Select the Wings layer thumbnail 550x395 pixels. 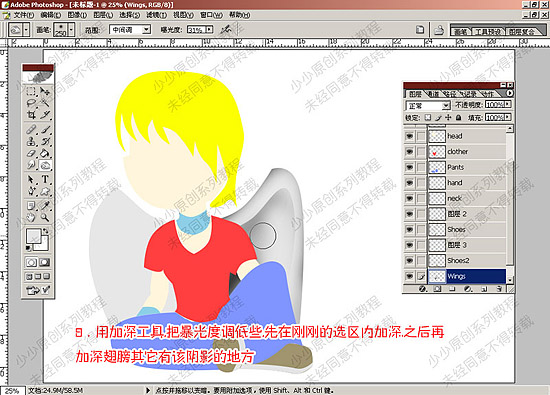[437, 276]
